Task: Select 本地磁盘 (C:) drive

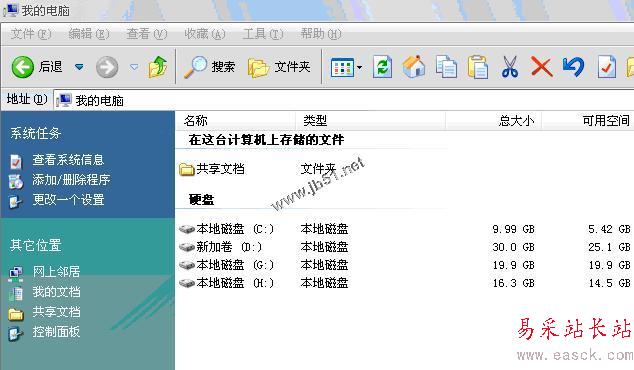Action: point(226,229)
